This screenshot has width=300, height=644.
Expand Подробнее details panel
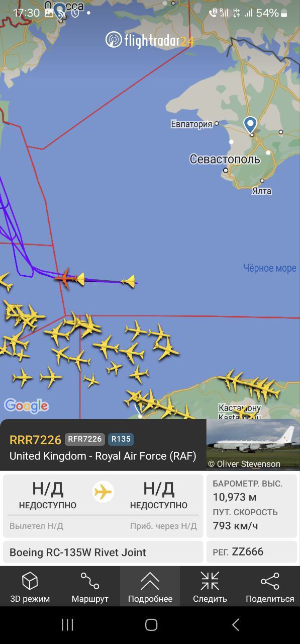point(150,586)
